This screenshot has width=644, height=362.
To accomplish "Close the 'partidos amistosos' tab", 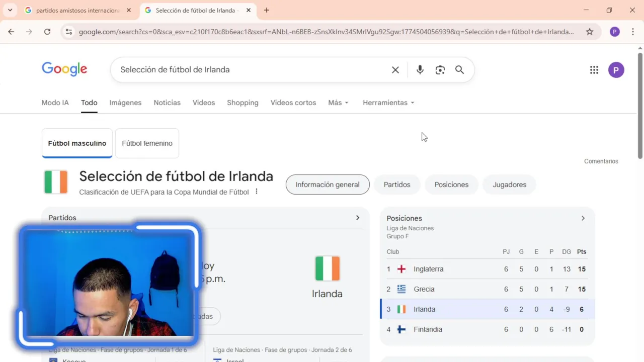I will click(129, 10).
